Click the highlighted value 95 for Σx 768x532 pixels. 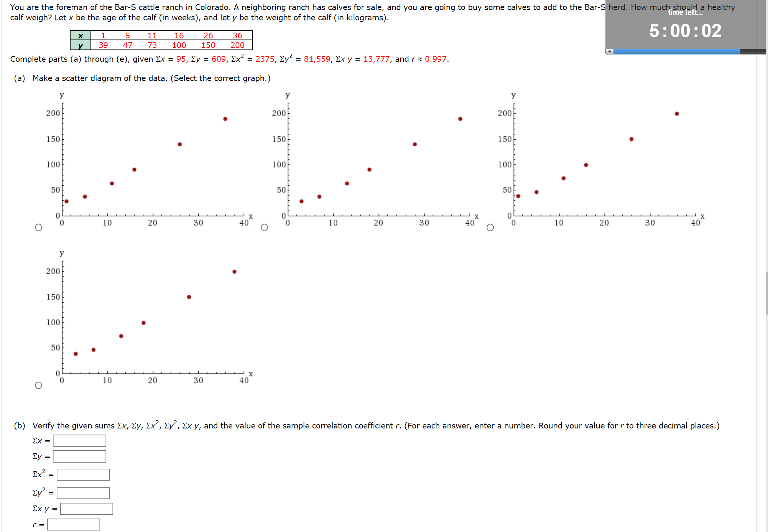(181, 59)
